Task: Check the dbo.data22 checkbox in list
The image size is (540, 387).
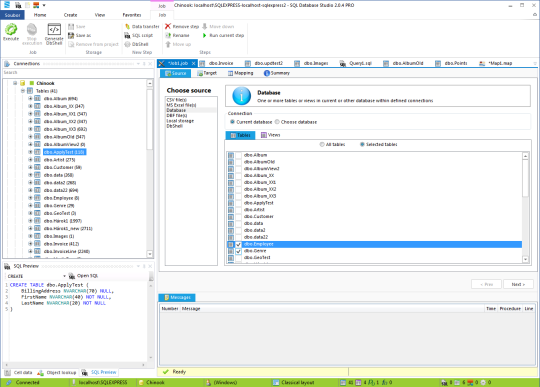Action: (x=238, y=238)
